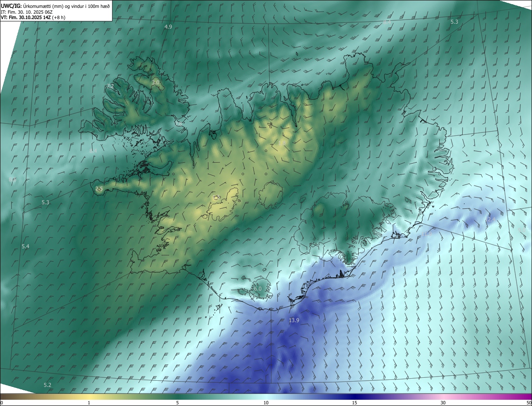Click the 5.3 value in the northeast corner
The width and height of the screenshot is (532, 406).
click(454, 22)
